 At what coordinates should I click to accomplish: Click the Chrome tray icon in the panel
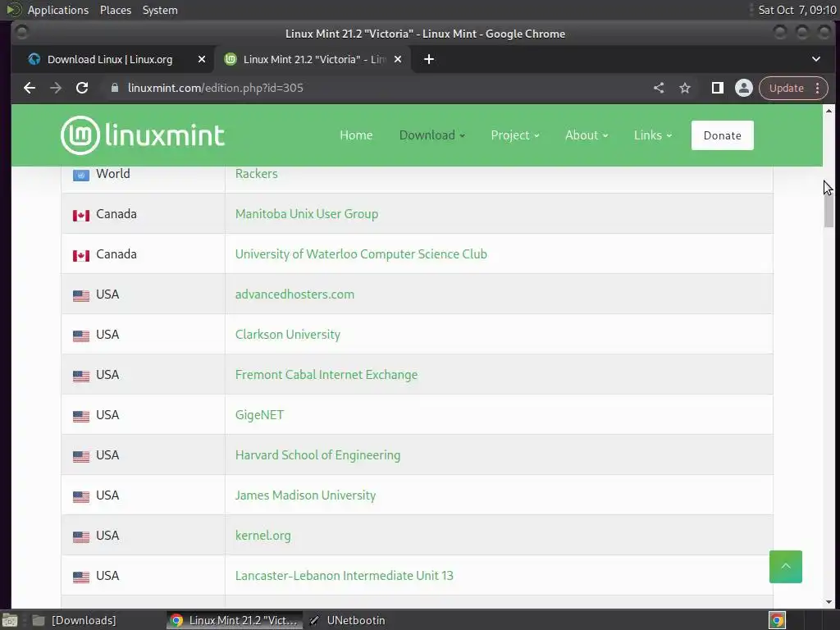click(x=777, y=620)
